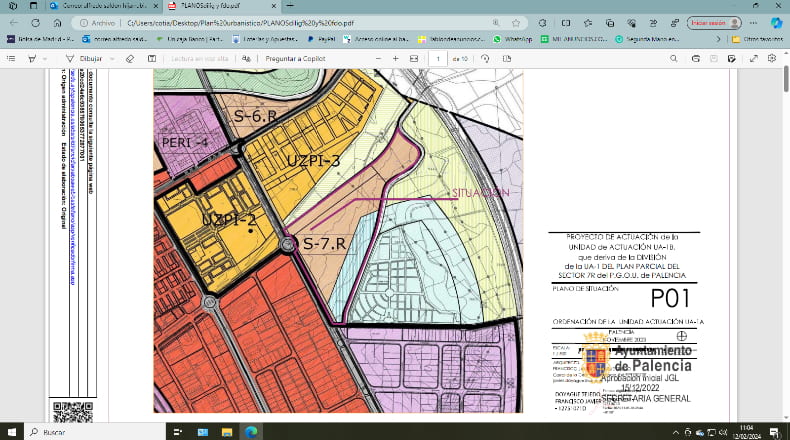
Task: Open the Favorites hub
Action: click(588, 23)
